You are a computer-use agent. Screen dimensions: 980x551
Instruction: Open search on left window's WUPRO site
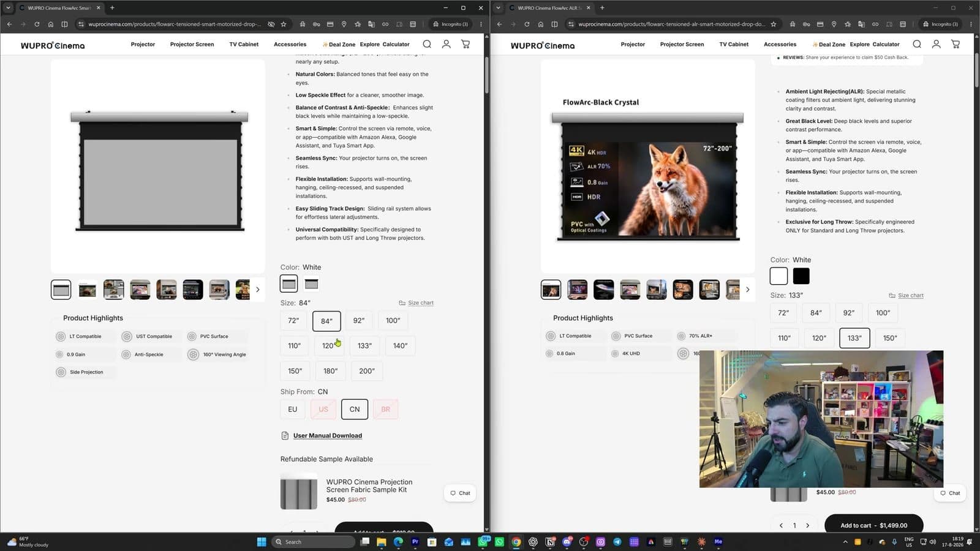tap(427, 44)
